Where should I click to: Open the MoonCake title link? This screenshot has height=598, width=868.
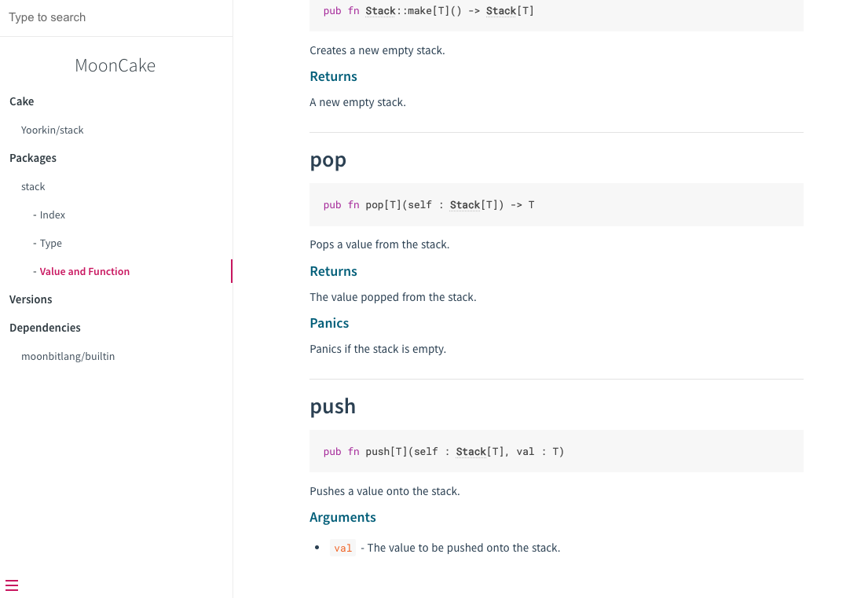[x=115, y=65]
